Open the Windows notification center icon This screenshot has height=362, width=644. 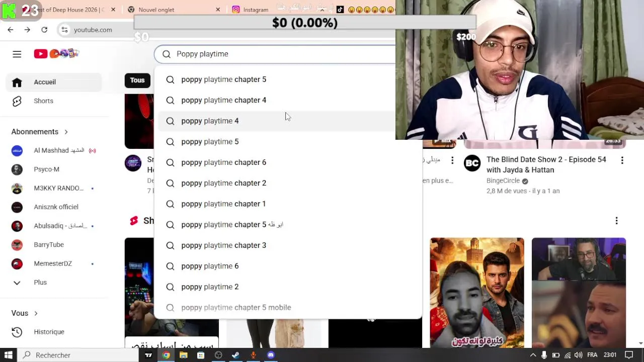tap(630, 355)
